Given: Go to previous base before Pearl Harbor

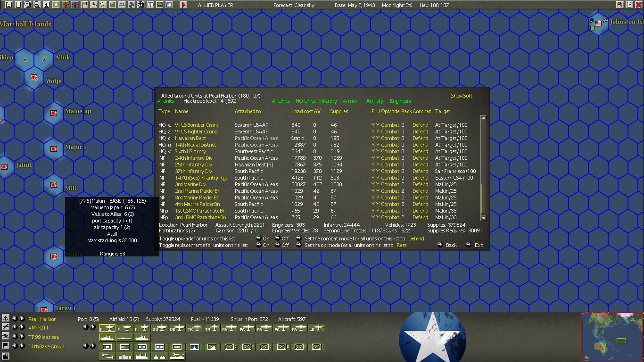Looking at the screenshot, I should (15, 319).
